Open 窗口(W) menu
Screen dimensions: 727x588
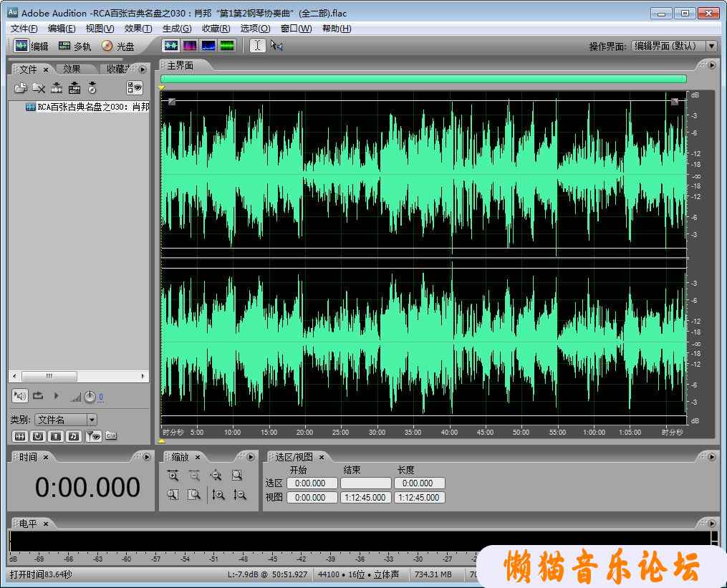(x=297, y=29)
